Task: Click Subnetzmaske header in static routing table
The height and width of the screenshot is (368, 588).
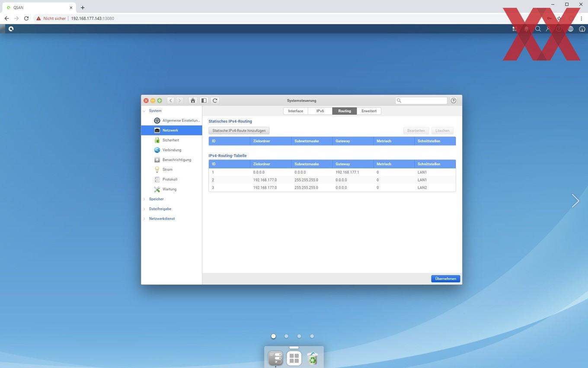Action: (312, 141)
